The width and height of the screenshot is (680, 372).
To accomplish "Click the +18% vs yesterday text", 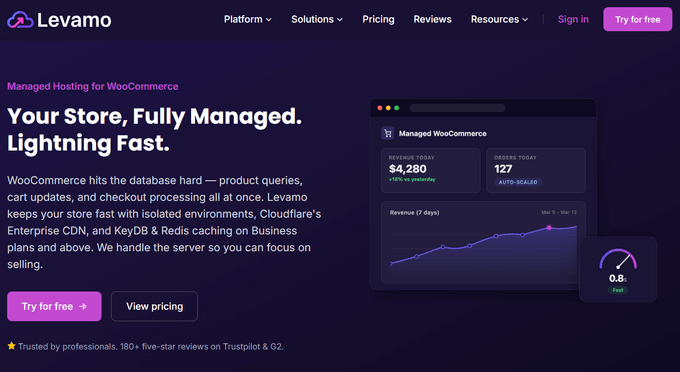I will [412, 179].
